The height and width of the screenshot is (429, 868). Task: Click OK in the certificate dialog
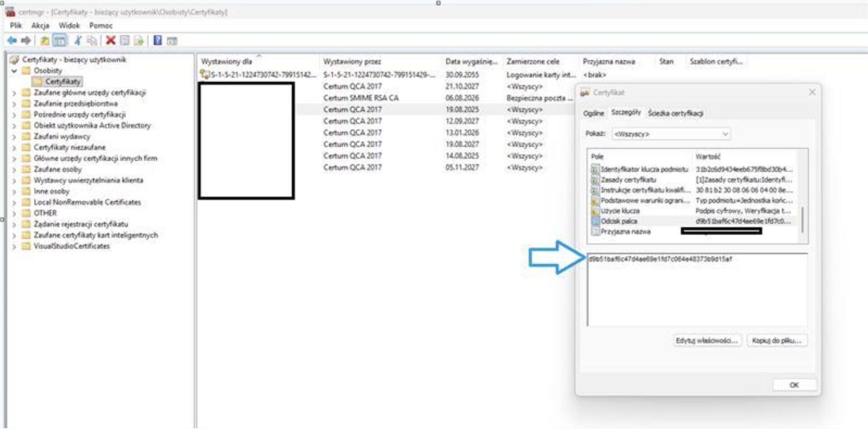tap(794, 385)
